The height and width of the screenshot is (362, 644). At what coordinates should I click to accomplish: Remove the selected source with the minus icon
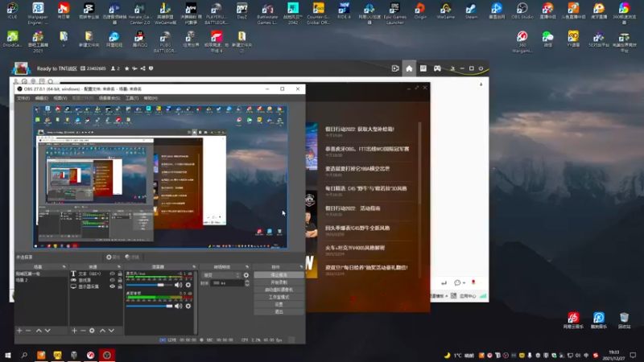[x=83, y=331]
